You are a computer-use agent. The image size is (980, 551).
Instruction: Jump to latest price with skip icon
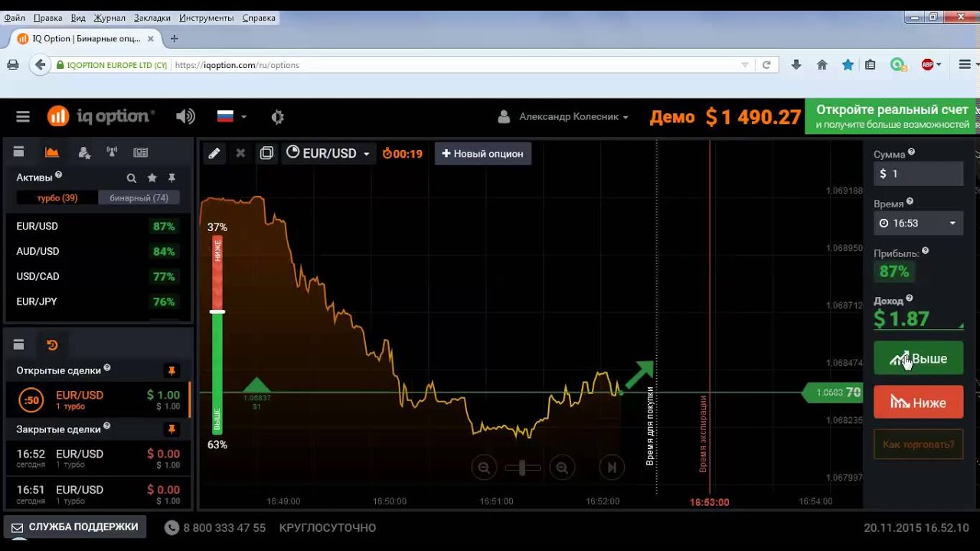tap(612, 467)
